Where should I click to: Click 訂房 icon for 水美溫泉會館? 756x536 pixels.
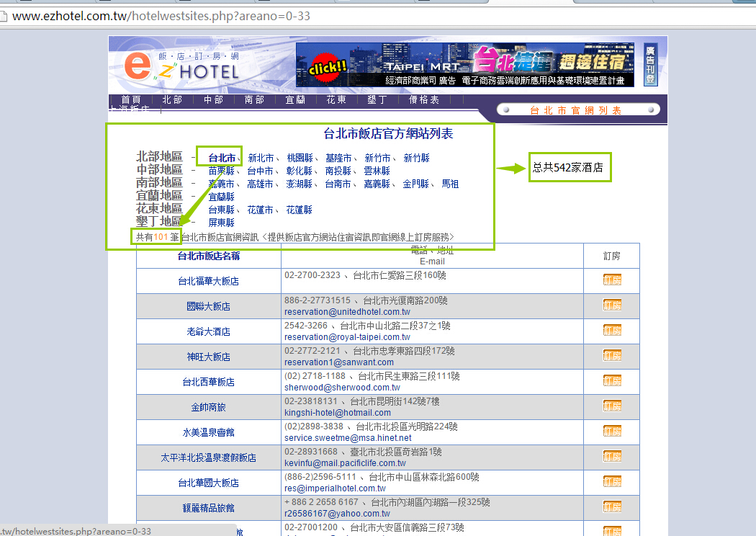[612, 431]
